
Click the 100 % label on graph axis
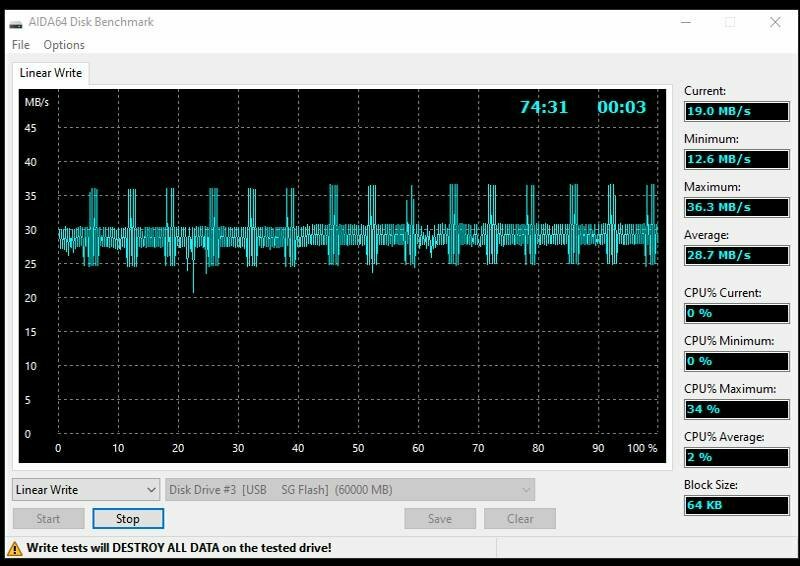pos(642,448)
